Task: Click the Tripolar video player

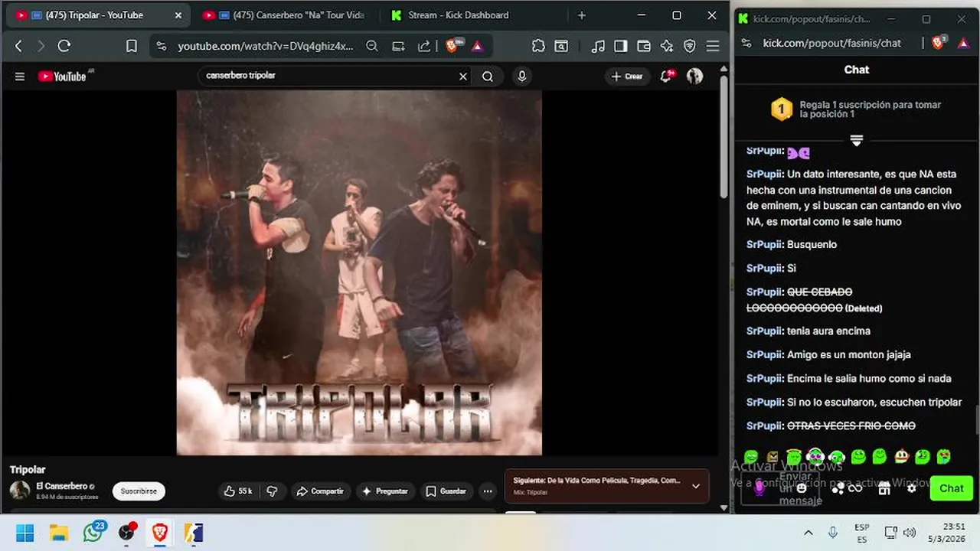Action: pyautogui.click(x=359, y=272)
